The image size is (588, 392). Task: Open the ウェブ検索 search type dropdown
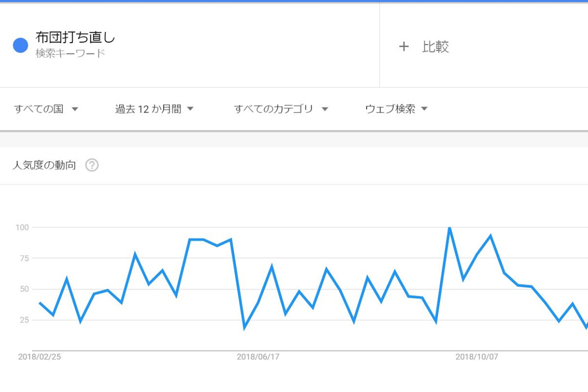point(396,109)
